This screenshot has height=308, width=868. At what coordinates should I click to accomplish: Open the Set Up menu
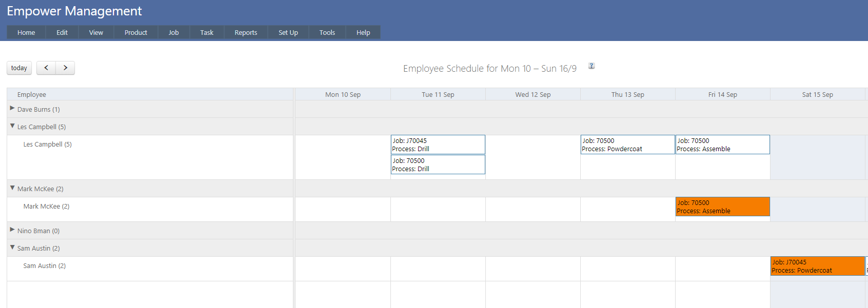[x=288, y=32]
